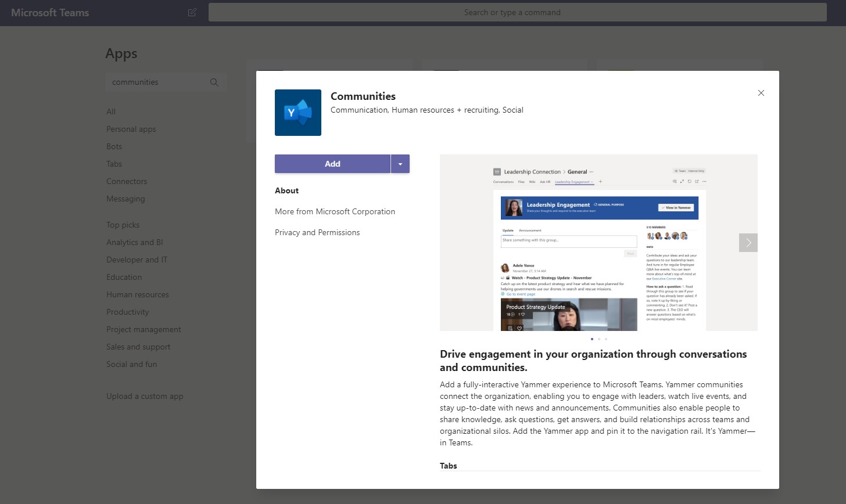Select the Tabs category in the sidebar
Image resolution: width=846 pixels, height=504 pixels.
click(114, 164)
